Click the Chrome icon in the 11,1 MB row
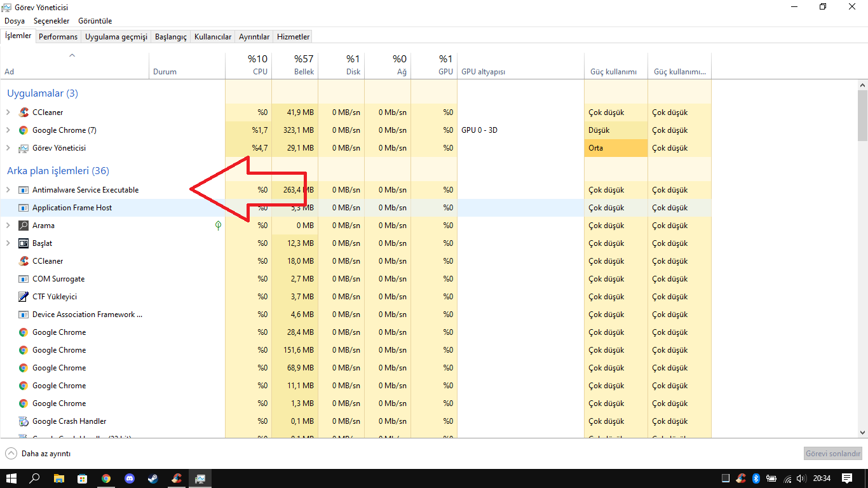 tap(24, 386)
